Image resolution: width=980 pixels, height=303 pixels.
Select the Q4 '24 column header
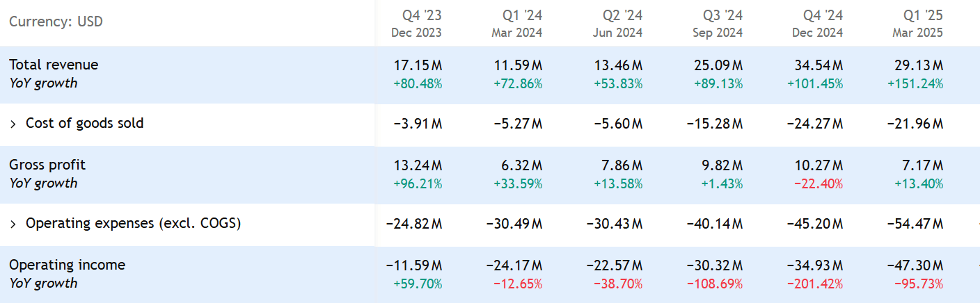pyautogui.click(x=823, y=15)
